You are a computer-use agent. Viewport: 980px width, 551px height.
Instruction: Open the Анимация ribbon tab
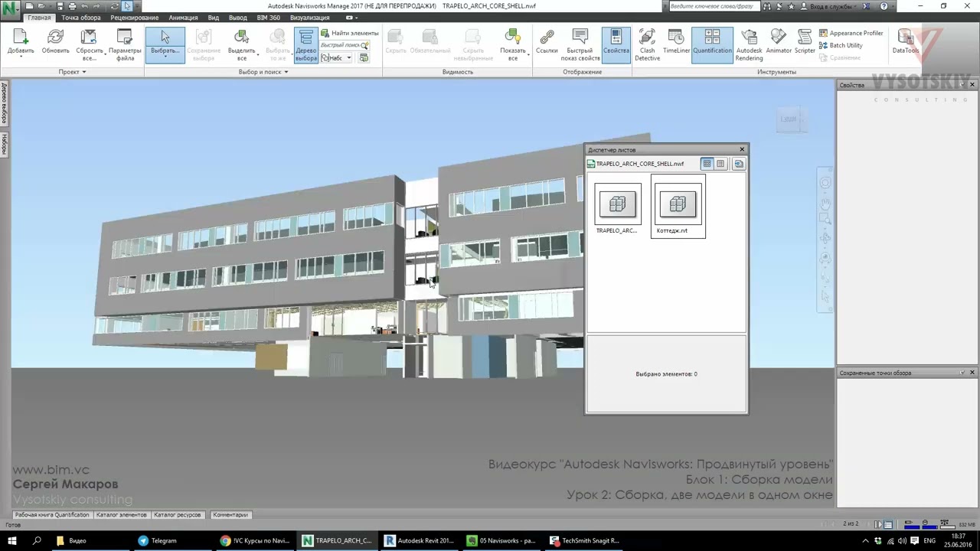[183, 18]
